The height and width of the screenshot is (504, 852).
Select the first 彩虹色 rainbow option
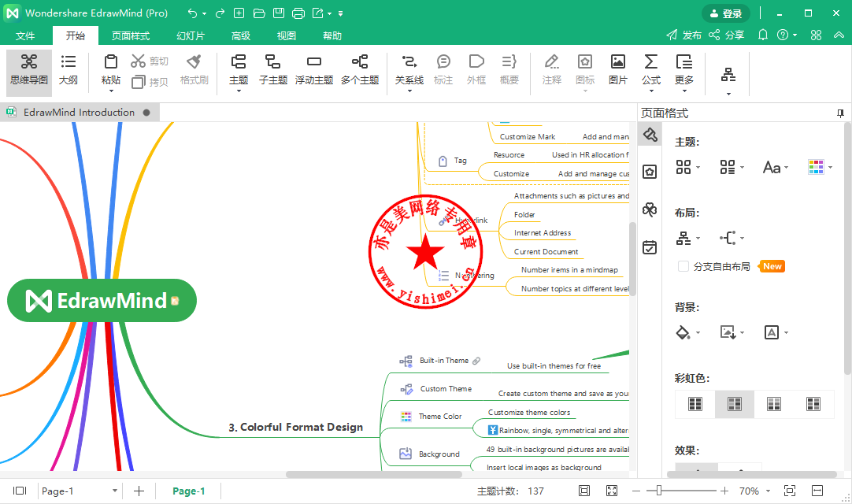pos(695,404)
